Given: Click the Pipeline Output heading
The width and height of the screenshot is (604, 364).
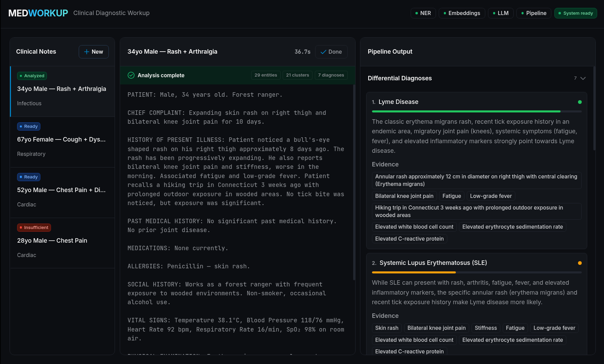Looking at the screenshot, I should pos(390,52).
